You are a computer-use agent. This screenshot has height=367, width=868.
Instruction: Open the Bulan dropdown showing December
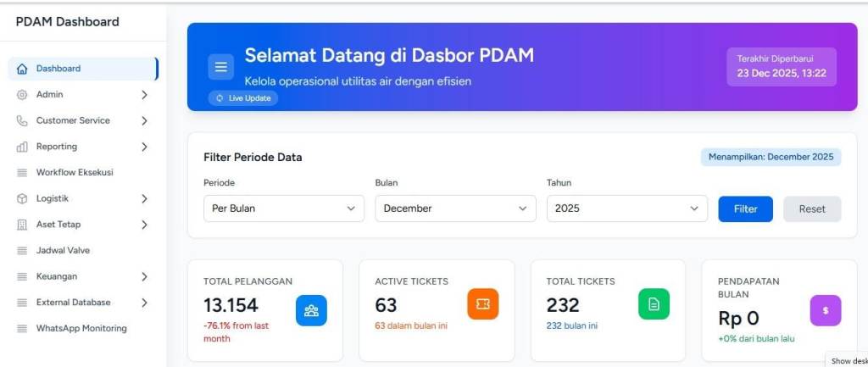click(455, 209)
